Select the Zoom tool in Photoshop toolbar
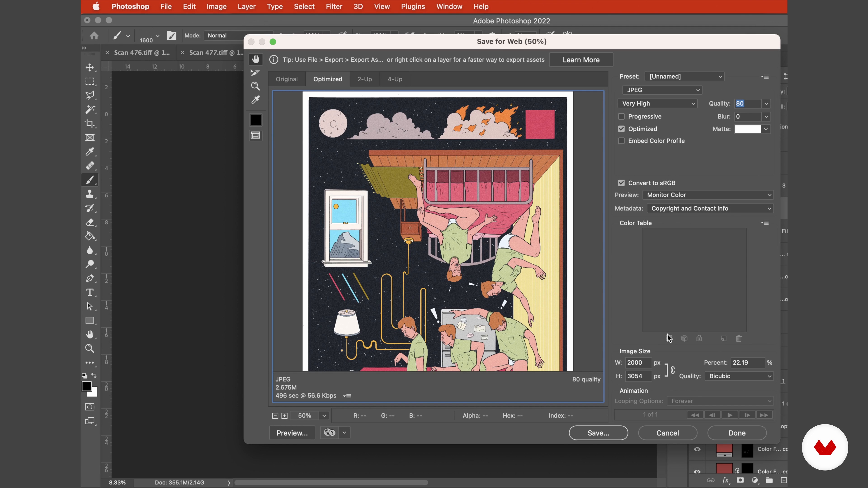Image resolution: width=868 pixels, height=488 pixels. click(x=90, y=349)
